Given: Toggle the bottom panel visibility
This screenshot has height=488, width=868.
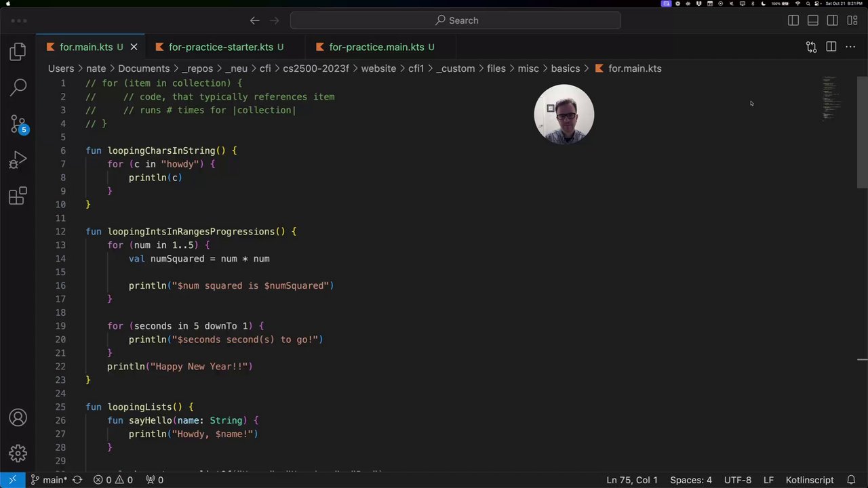Looking at the screenshot, I should (x=812, y=20).
